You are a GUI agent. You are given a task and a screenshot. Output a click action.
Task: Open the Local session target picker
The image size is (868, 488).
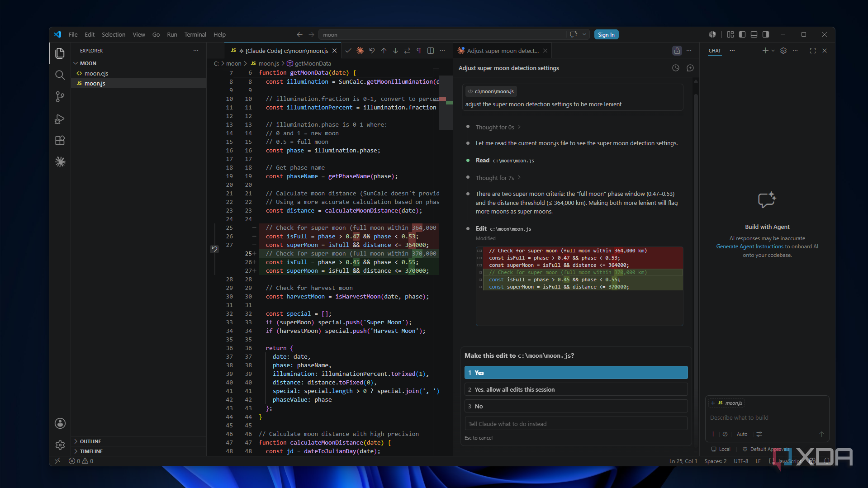(721, 449)
